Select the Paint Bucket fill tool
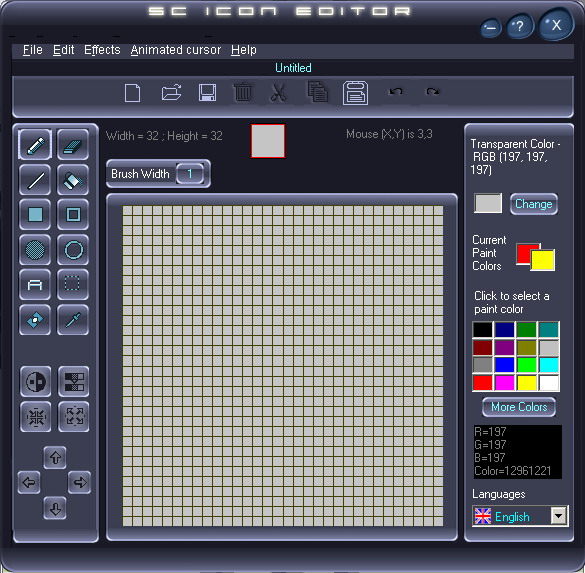 pyautogui.click(x=73, y=180)
